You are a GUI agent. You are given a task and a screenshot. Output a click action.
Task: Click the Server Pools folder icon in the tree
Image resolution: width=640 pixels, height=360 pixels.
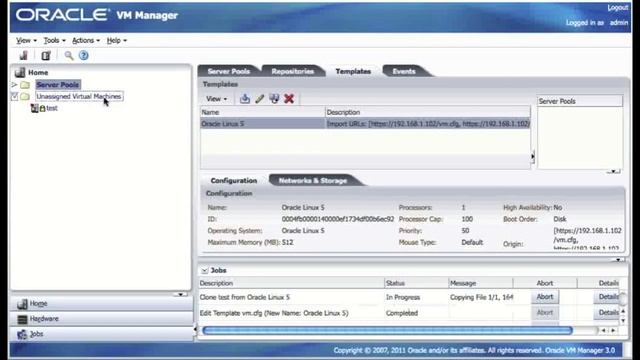click(x=25, y=85)
